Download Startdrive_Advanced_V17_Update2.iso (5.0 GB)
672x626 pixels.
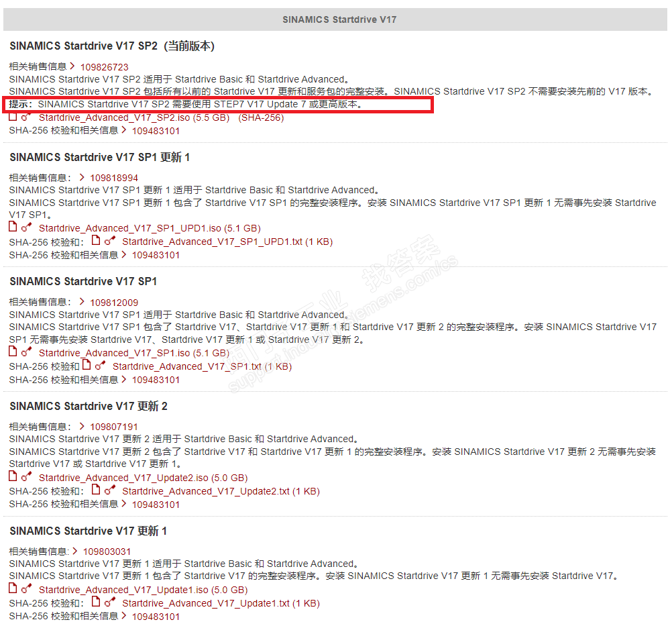coord(143,478)
